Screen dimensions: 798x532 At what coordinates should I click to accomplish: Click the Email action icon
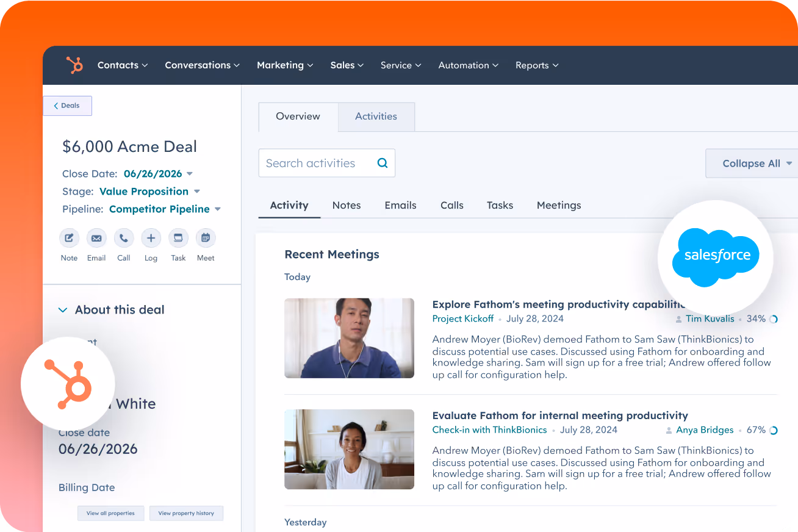point(96,238)
